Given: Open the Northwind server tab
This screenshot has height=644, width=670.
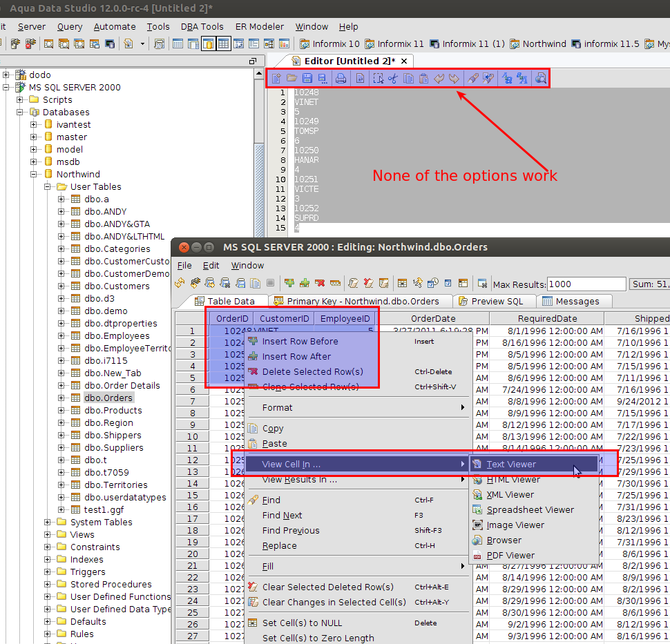Looking at the screenshot, I should point(537,43).
